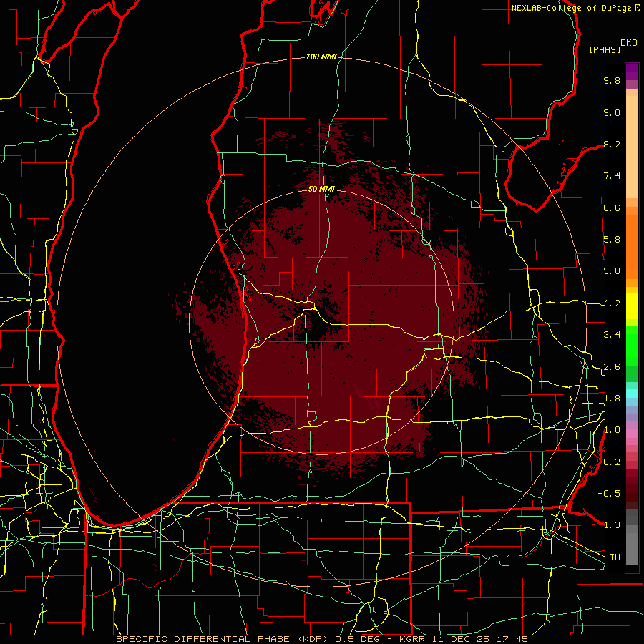Image resolution: width=644 pixels, height=644 pixels.
Task: Click the KGRR station identifier in the caption
Action: tap(413, 639)
